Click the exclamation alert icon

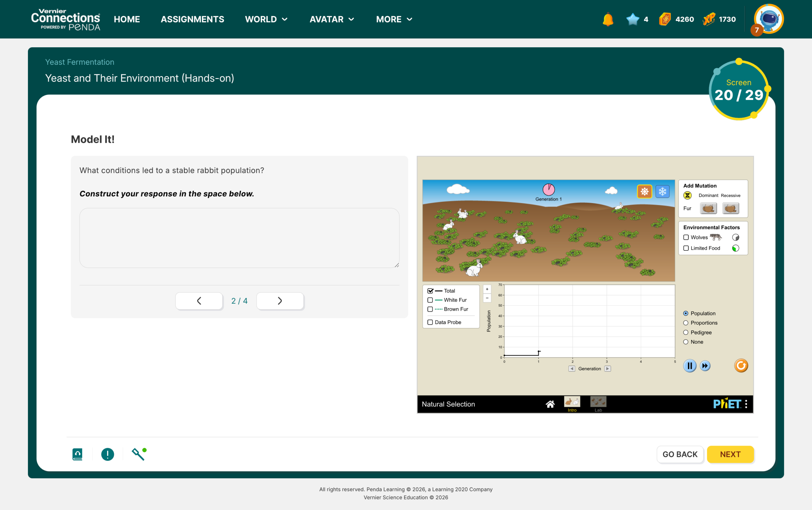108,454
